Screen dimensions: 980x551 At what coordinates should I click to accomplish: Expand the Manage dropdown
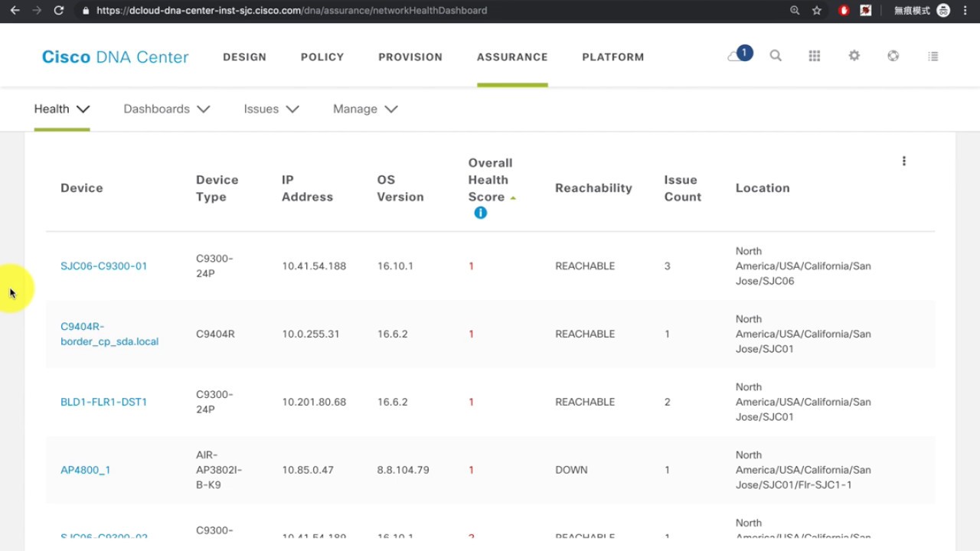365,109
